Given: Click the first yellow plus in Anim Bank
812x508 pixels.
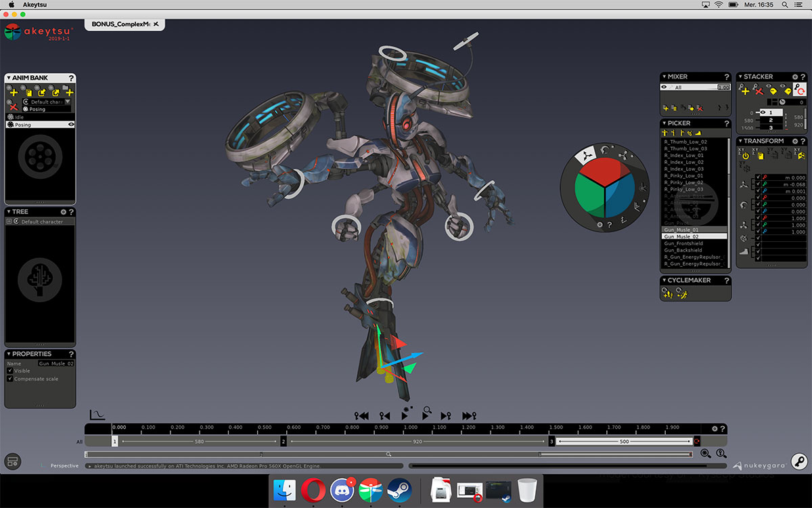Looking at the screenshot, I should [x=13, y=91].
